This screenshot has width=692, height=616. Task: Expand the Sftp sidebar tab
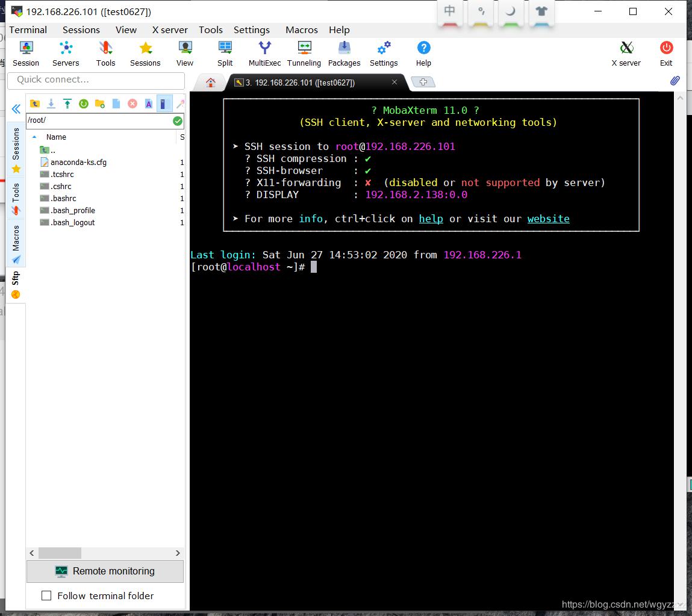tap(16, 277)
